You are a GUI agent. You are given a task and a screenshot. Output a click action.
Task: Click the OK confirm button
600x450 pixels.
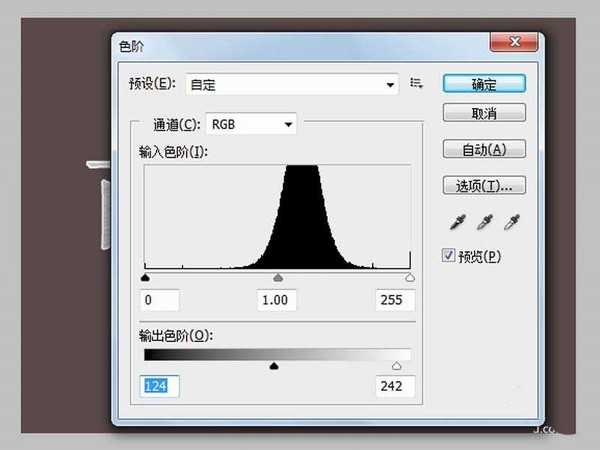(484, 85)
